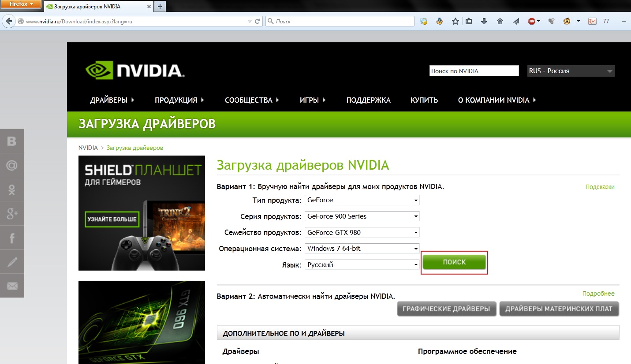Share via the Facebook sidebar icon

pyautogui.click(x=12, y=238)
